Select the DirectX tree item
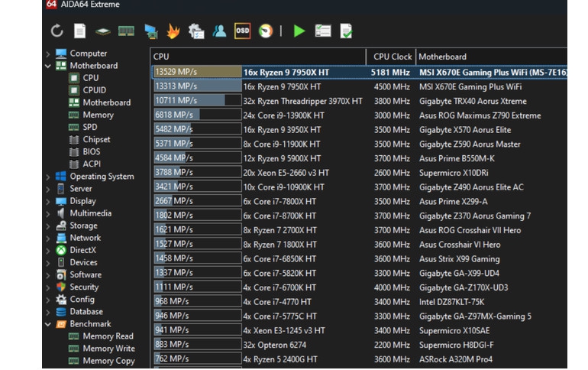This screenshot has height=370, width=588. click(83, 250)
